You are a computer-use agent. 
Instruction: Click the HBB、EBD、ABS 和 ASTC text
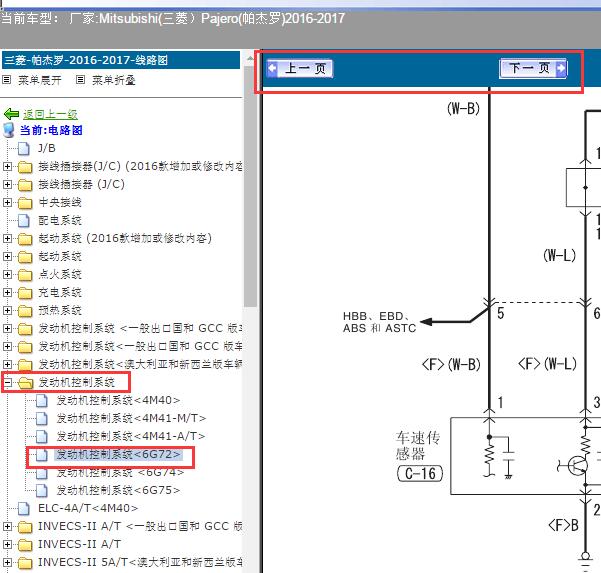click(379, 322)
